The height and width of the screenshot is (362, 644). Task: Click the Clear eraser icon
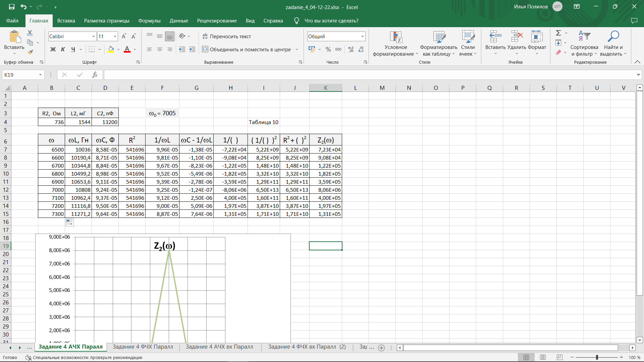(x=558, y=52)
